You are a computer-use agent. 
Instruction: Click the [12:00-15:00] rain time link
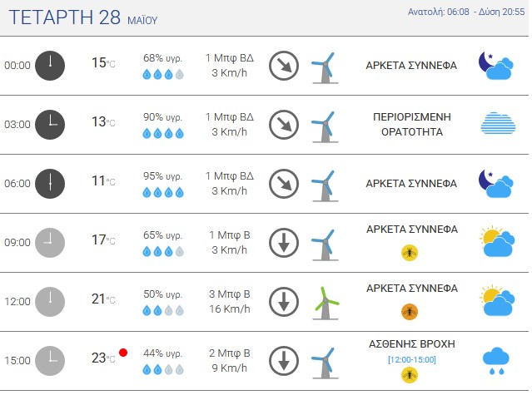pos(412,359)
